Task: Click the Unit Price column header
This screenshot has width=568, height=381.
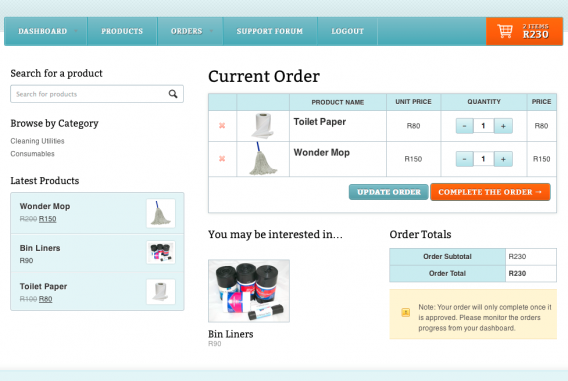Action: (413, 102)
